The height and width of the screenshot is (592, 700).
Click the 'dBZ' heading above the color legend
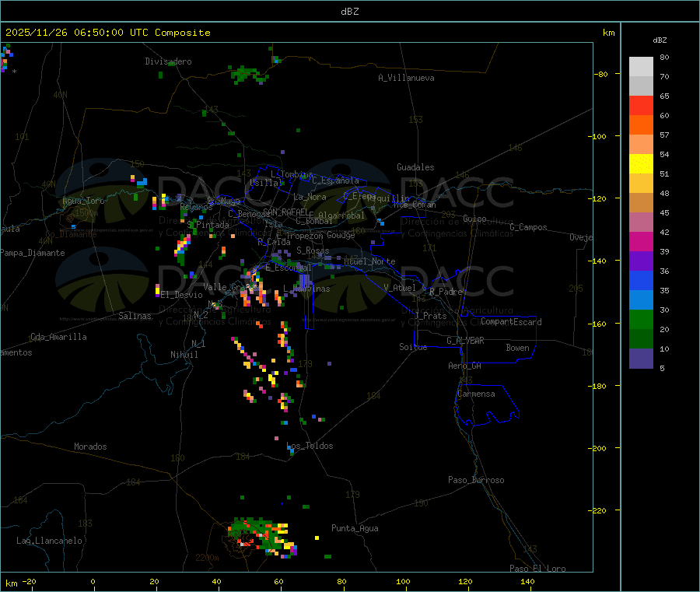coord(660,40)
